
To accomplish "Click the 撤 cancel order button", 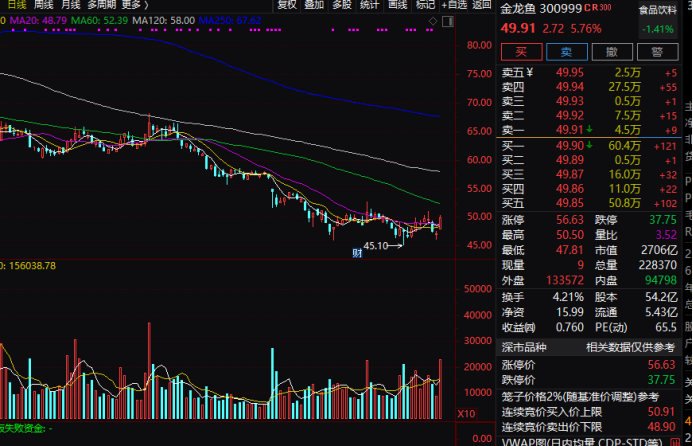I will (612, 52).
